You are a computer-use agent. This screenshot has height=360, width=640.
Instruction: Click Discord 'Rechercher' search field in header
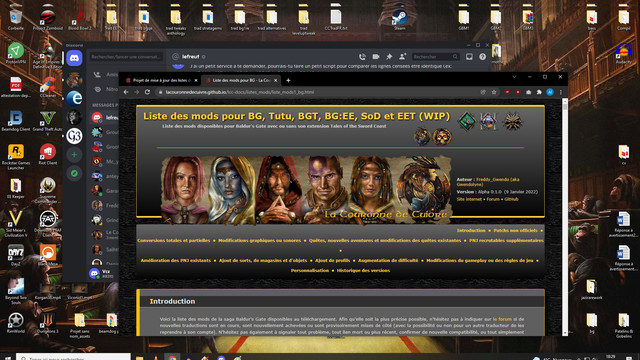point(435,57)
